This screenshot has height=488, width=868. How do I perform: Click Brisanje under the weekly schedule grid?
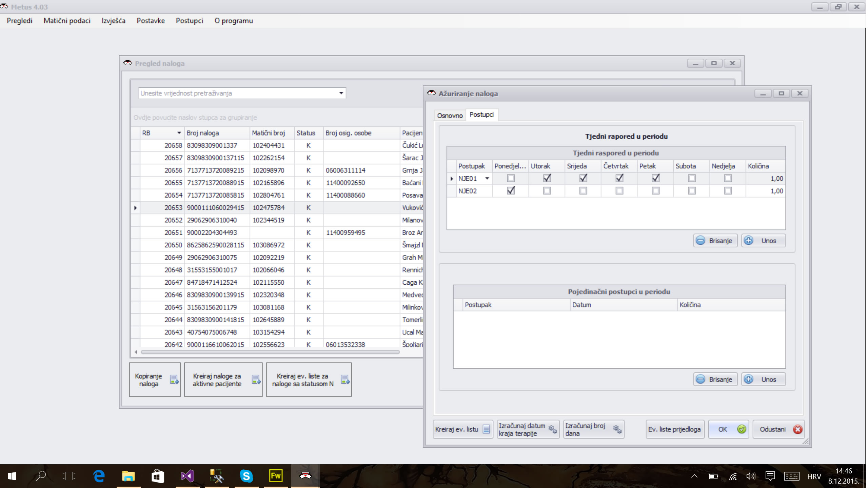pyautogui.click(x=715, y=241)
